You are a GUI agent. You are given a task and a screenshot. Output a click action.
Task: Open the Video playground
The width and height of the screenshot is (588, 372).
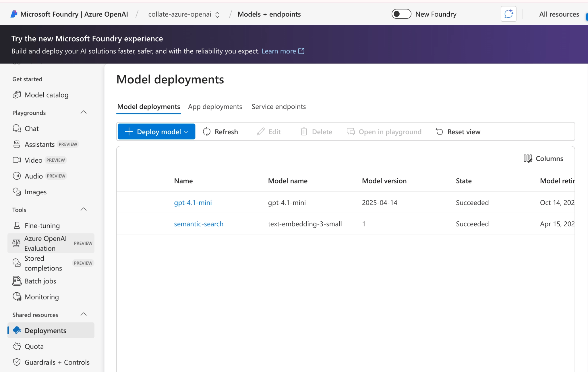point(39,160)
